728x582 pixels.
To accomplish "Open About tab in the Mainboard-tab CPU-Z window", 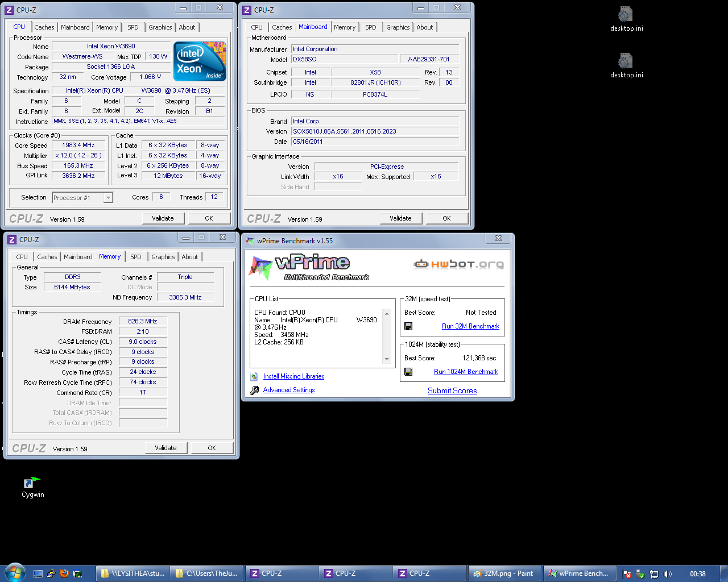I will pyautogui.click(x=425, y=27).
